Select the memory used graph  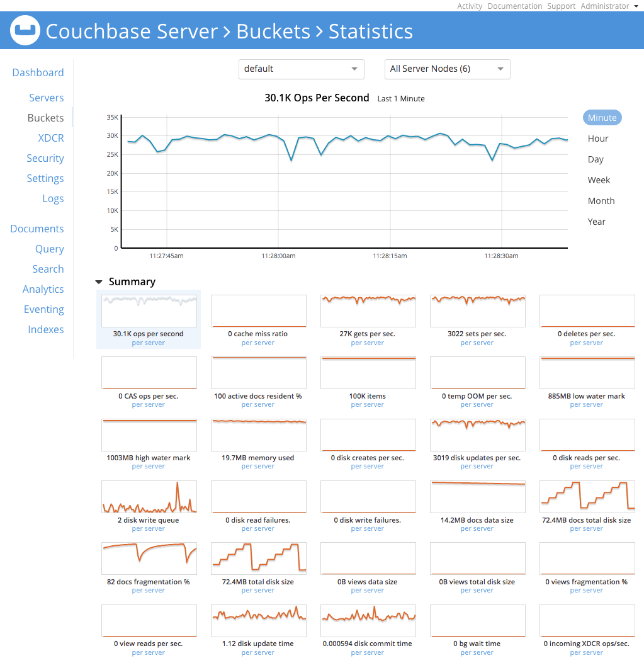coord(259,434)
